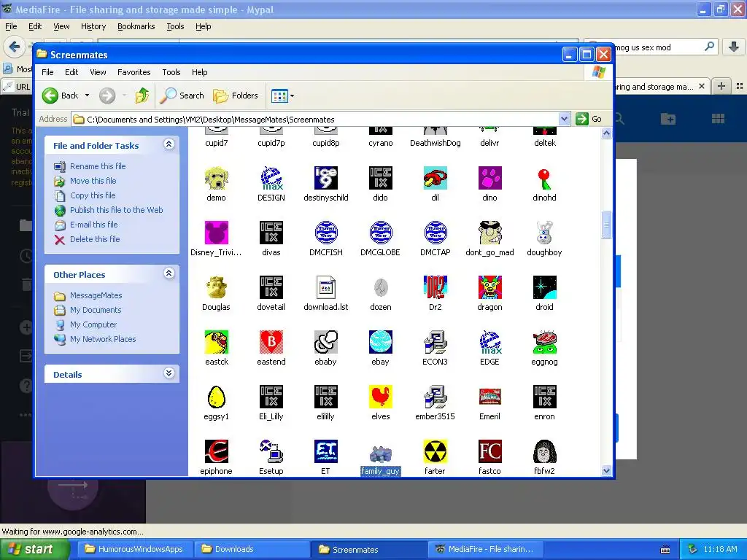
Task: Open the Screenmates Favorites menu
Action: point(134,72)
